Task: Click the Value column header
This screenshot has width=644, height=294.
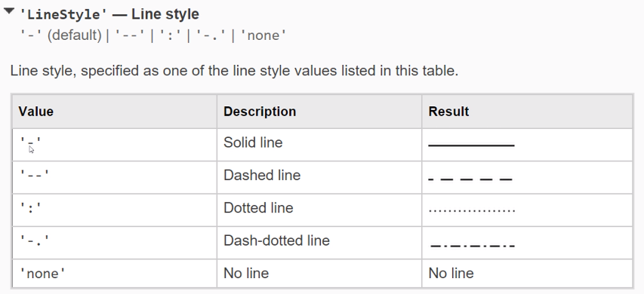Action: [114, 112]
